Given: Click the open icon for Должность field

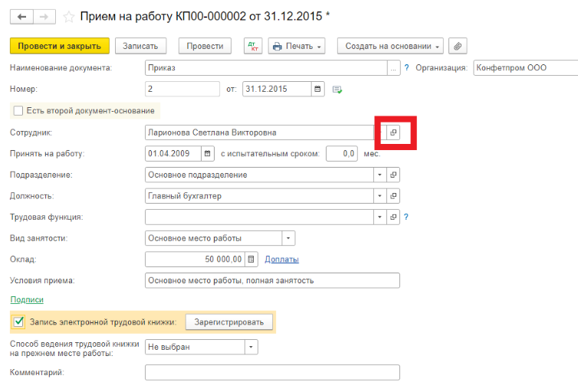Looking at the screenshot, I should coord(393,196).
